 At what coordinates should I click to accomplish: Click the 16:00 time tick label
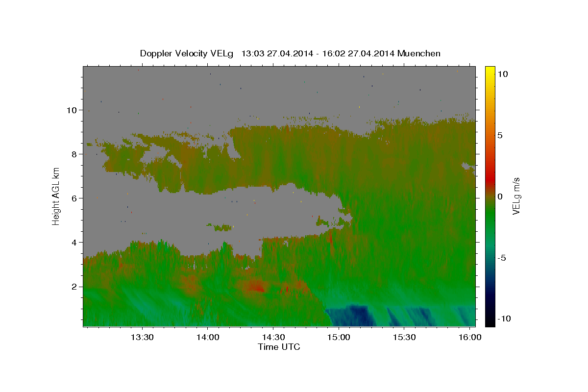[470, 338]
